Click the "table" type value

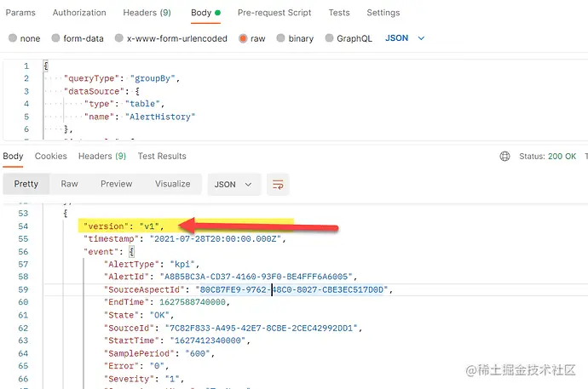point(142,104)
